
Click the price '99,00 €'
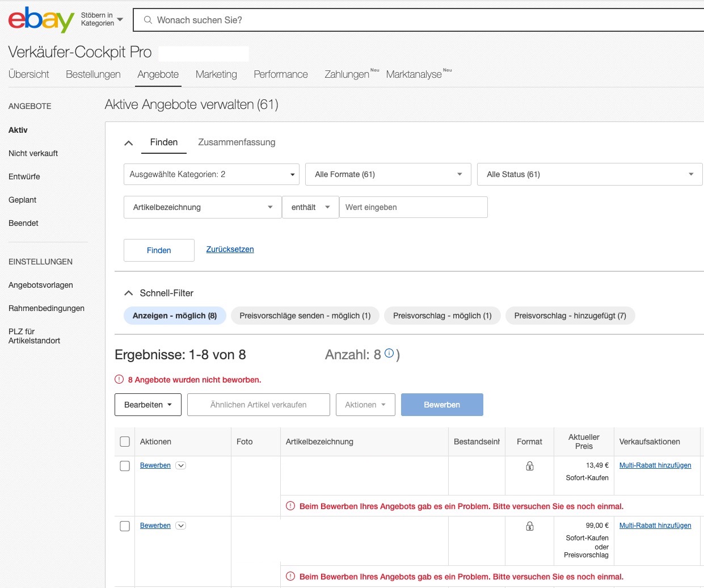[x=597, y=526]
